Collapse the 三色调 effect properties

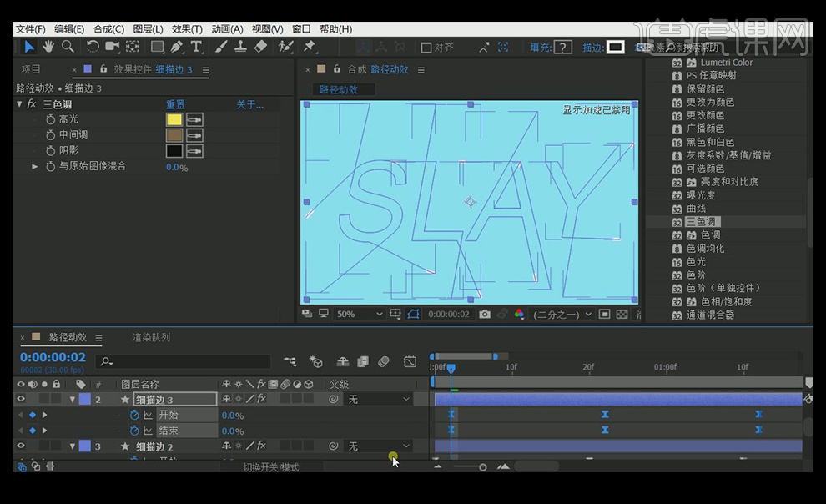19,104
